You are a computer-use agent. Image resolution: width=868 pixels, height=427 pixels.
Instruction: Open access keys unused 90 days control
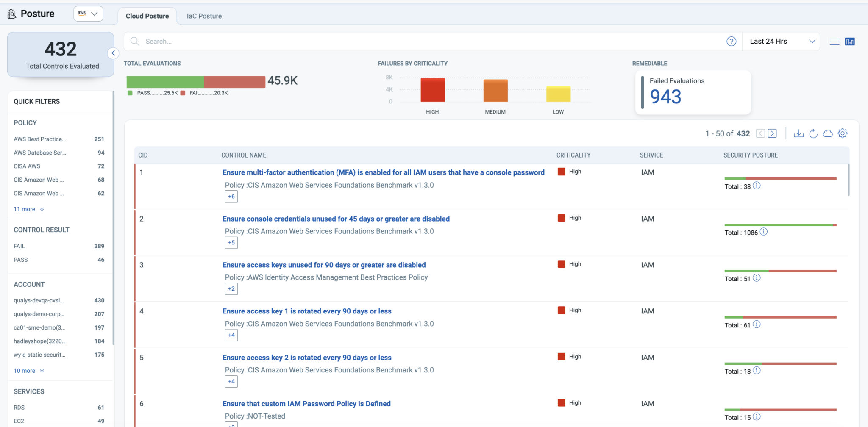(324, 265)
